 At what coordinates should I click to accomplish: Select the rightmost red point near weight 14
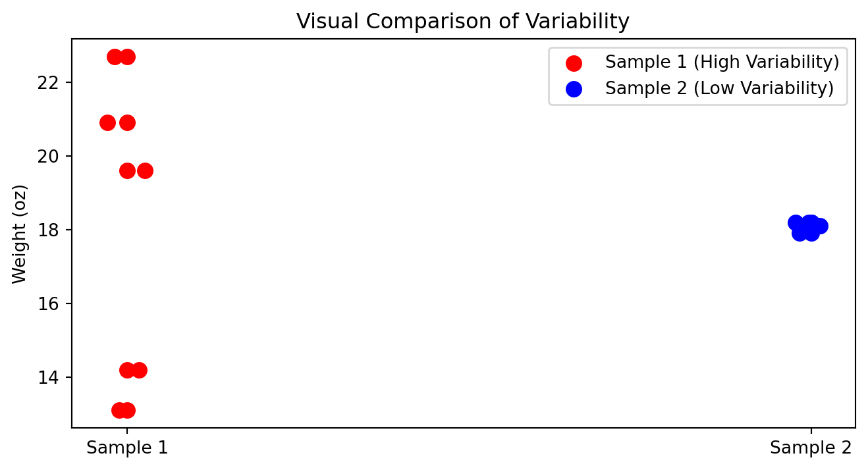(139, 371)
